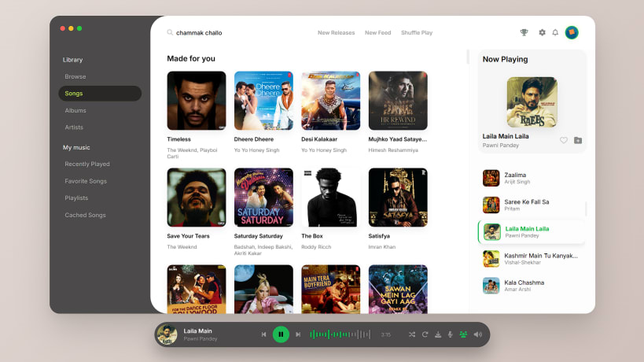
Task: Like Laila Main Laila with heart icon
Action: (x=564, y=141)
